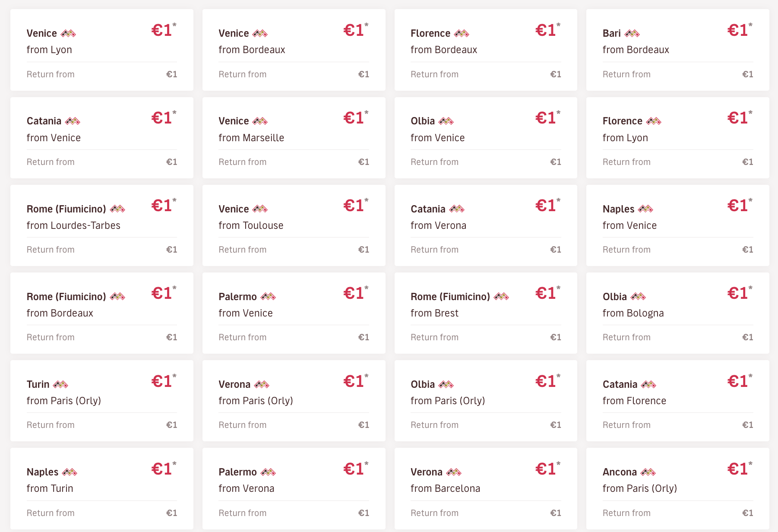The width and height of the screenshot is (778, 532).
Task: Click the airline logo next to Turin
Action: 60,384
